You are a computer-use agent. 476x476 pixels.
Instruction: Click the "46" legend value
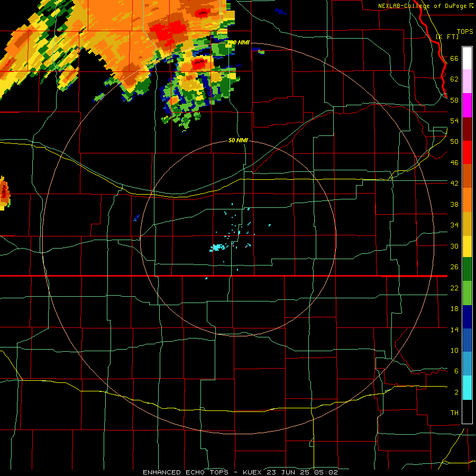click(x=454, y=163)
